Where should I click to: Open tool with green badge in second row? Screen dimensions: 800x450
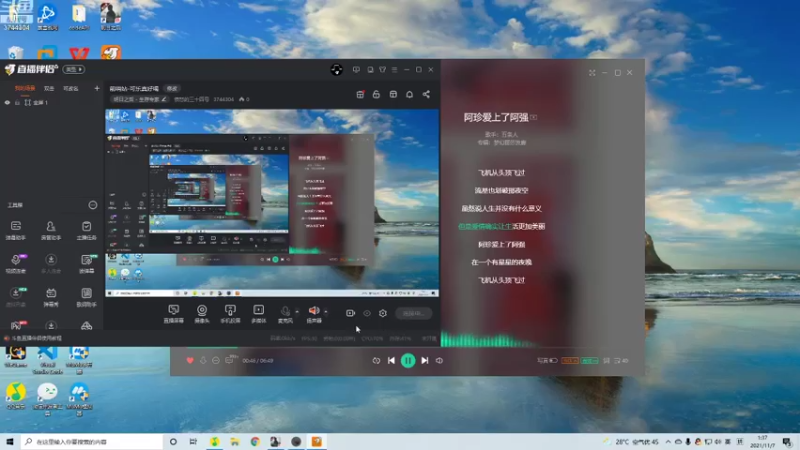point(86,264)
